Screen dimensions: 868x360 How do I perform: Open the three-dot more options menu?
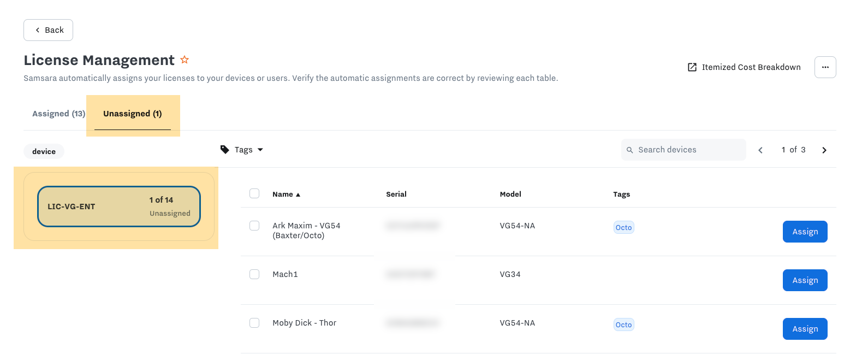825,67
